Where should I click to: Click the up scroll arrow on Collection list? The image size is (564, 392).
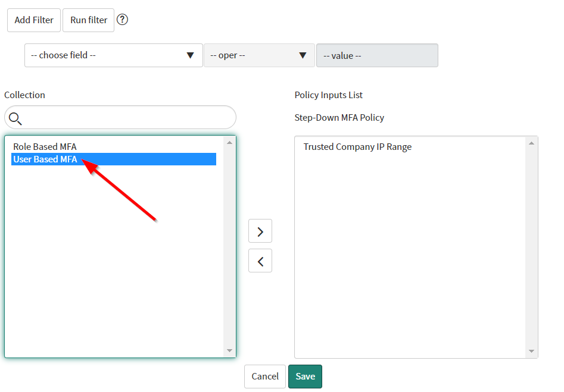pos(229,141)
